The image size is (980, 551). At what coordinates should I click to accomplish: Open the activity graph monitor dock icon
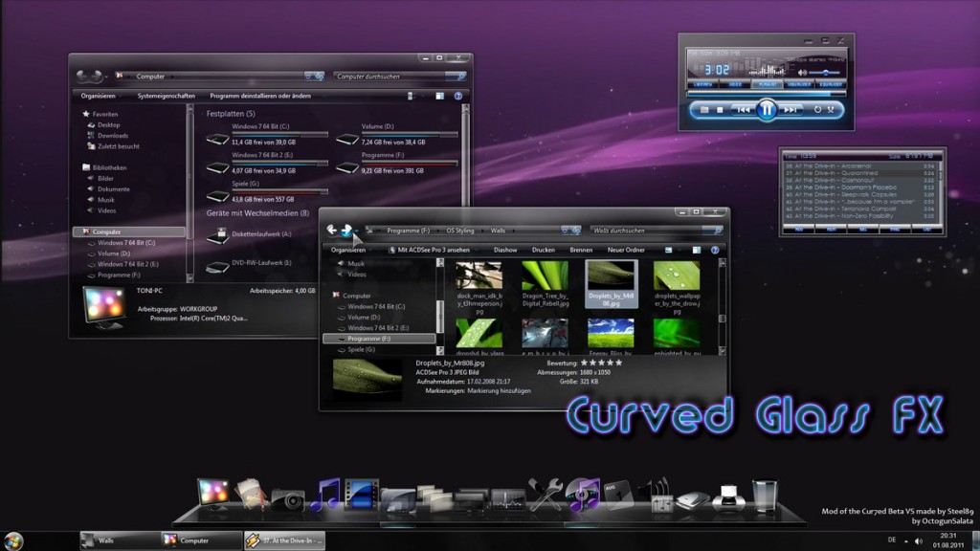click(508, 500)
